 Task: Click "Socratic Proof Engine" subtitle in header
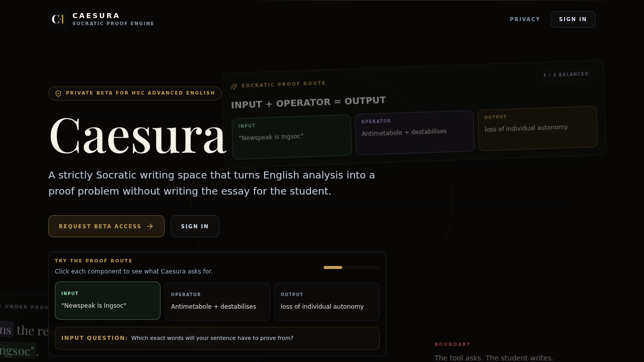coord(113,24)
